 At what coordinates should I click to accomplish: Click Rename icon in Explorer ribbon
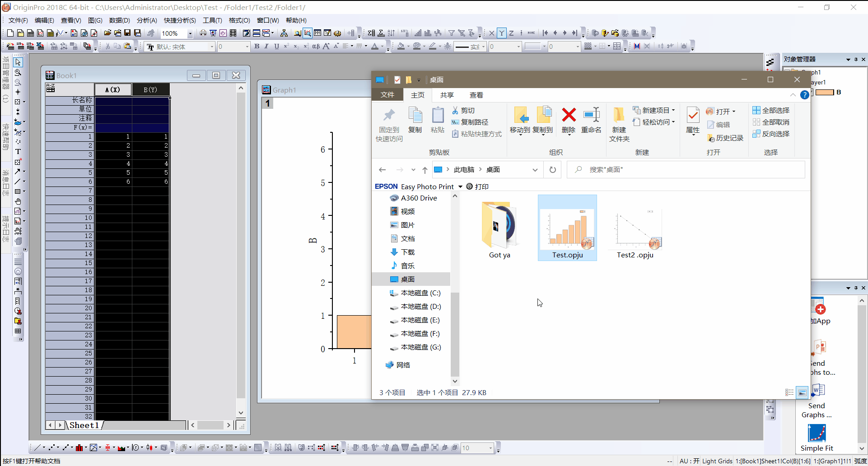[x=591, y=121]
